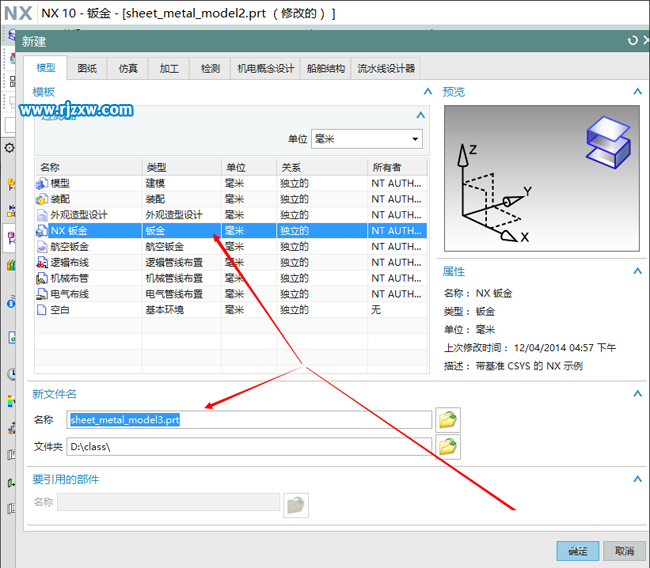Switch to the 模型 tab
Viewport: 650px width, 568px height.
[x=46, y=68]
